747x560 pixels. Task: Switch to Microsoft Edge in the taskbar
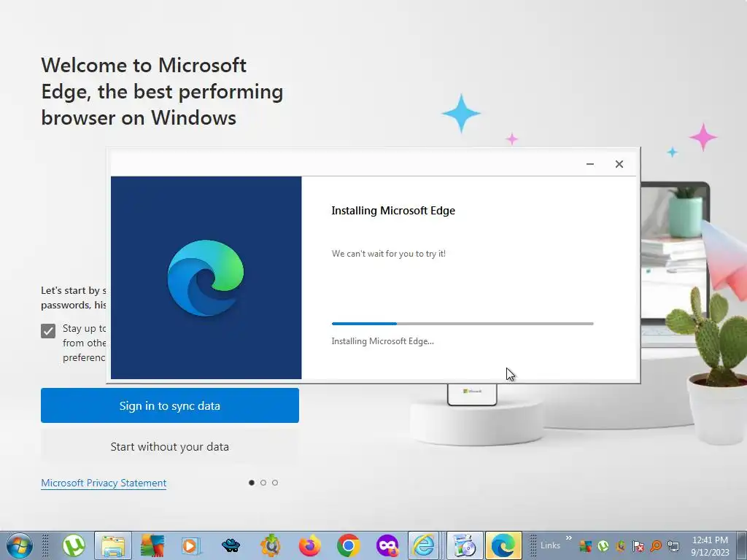(x=503, y=545)
